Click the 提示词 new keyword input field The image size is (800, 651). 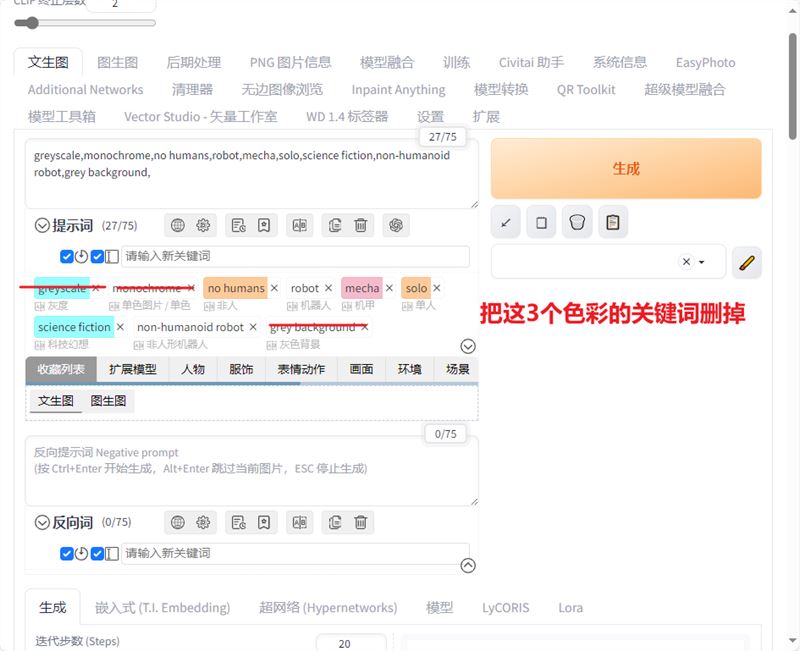(x=295, y=256)
